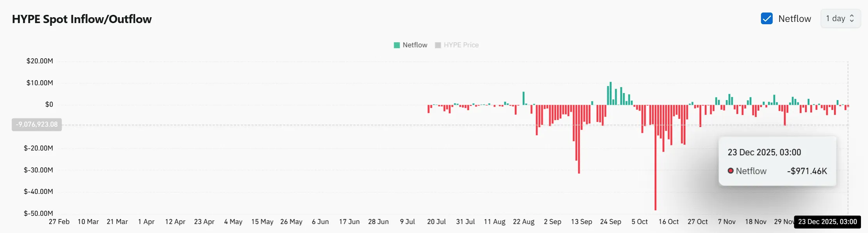Enable the HYPE Price legend entry

461,45
